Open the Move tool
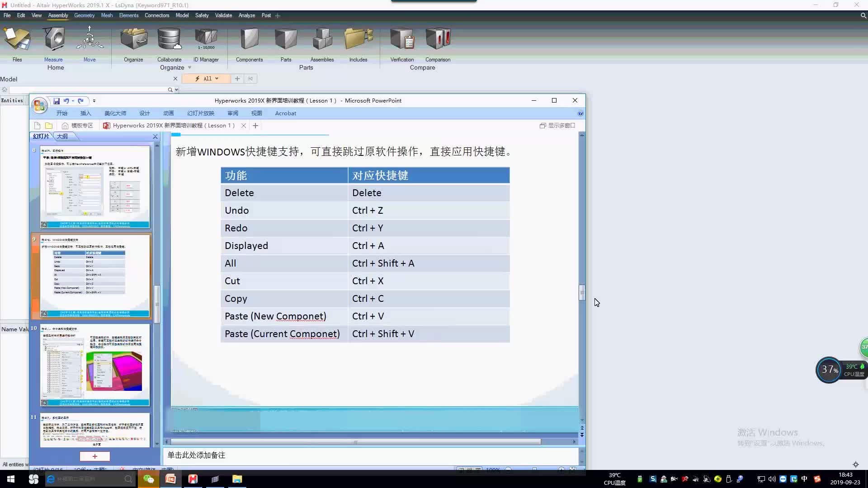The image size is (868, 488). pyautogui.click(x=89, y=43)
